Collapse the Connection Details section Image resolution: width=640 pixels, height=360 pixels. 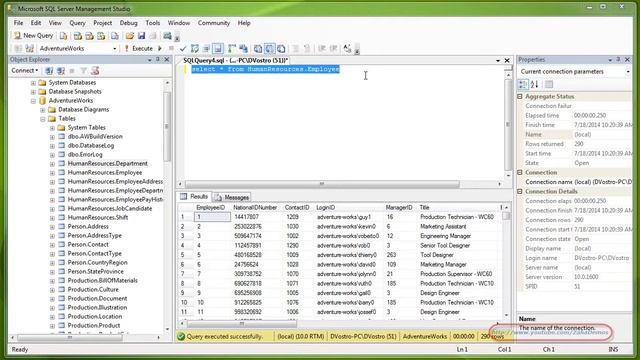click(x=520, y=191)
